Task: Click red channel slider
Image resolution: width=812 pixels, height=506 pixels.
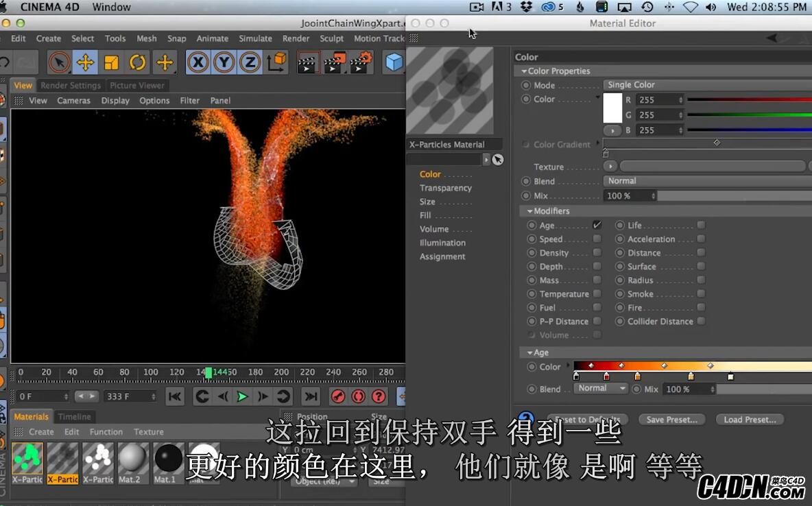Action: pos(750,99)
